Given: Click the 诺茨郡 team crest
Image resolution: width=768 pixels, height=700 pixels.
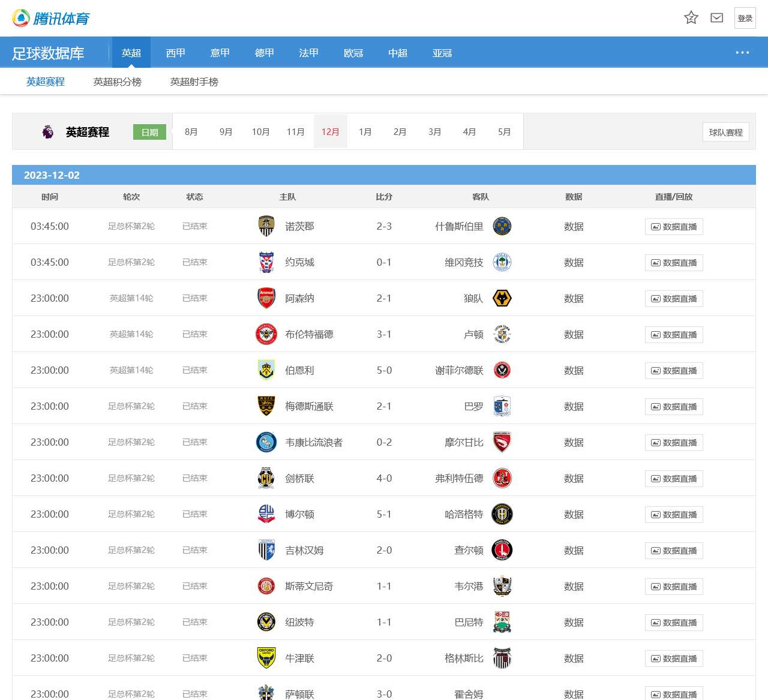Looking at the screenshot, I should (x=266, y=226).
